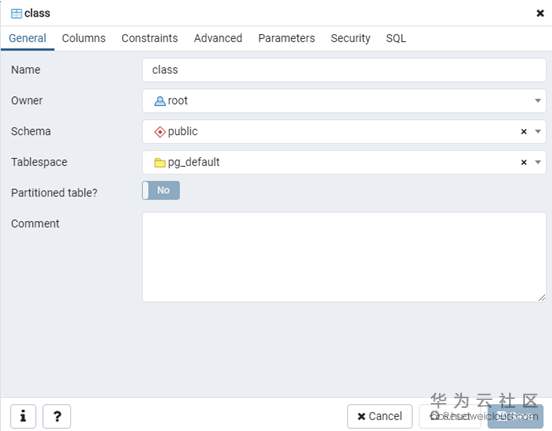Click the user icon in Owner field
The width and height of the screenshot is (552, 431).
[159, 101]
